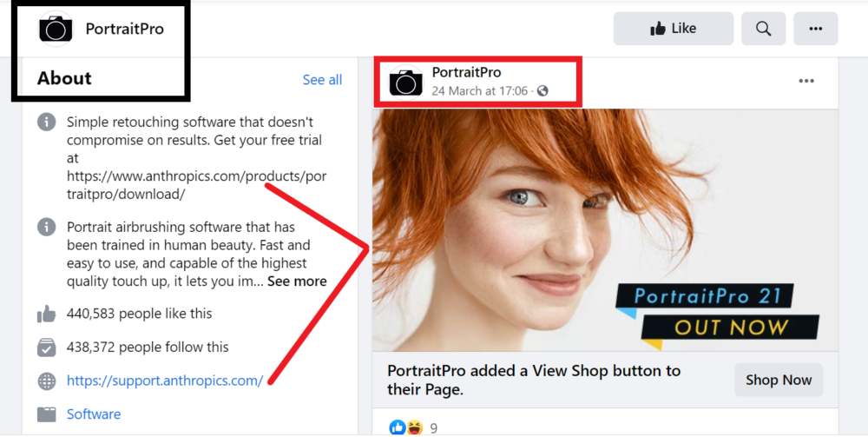Open the post options three-dots menu

[x=806, y=81]
